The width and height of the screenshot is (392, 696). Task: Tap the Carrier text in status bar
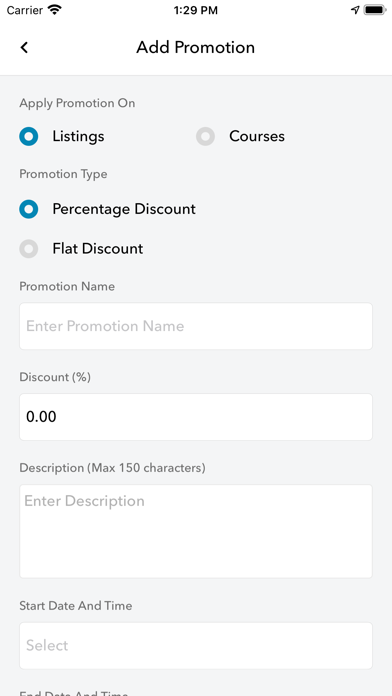point(24,10)
